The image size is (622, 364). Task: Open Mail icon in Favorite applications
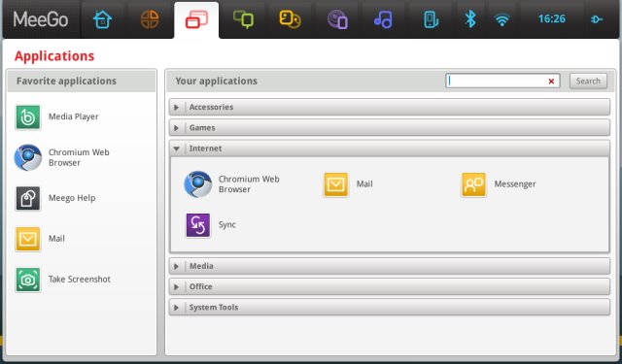28,239
